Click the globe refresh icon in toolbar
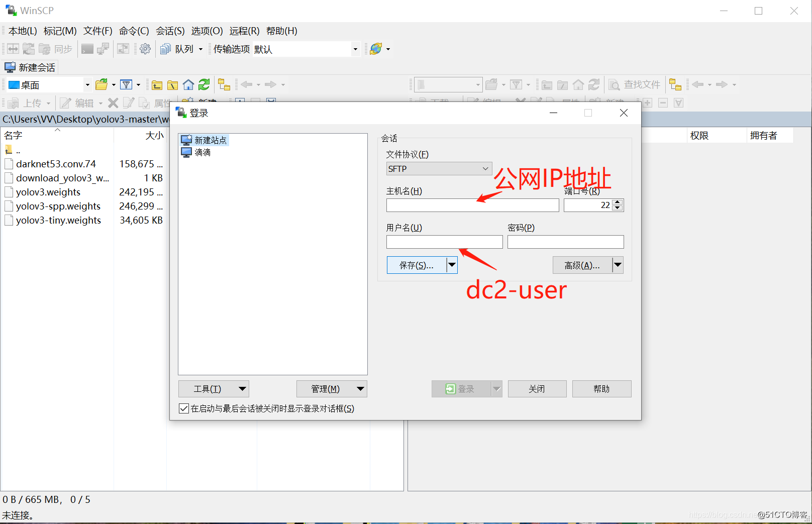 (375, 49)
